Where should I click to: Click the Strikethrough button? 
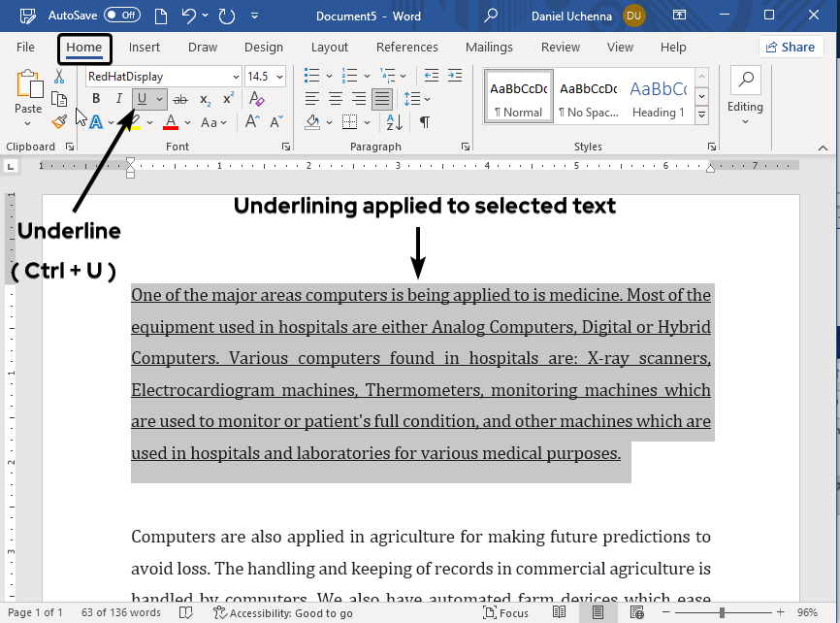pos(179,99)
